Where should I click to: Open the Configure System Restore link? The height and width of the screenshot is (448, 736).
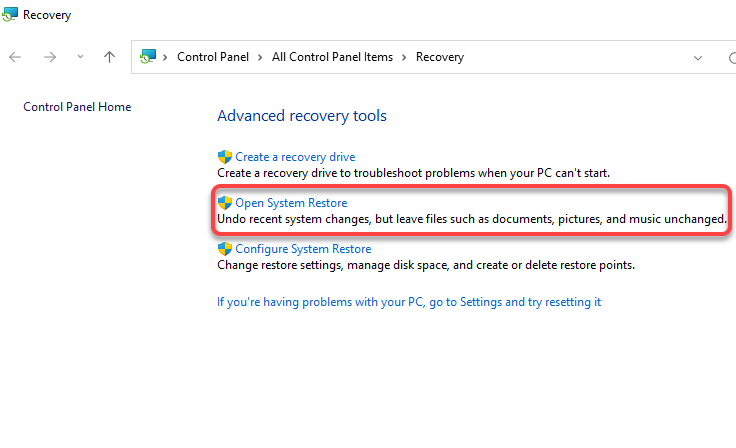pos(303,249)
